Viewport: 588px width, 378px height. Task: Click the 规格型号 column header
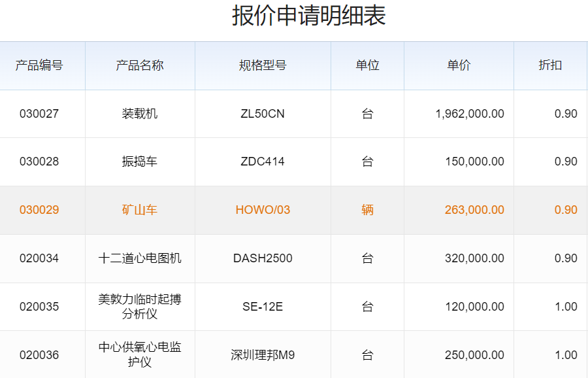(x=263, y=65)
